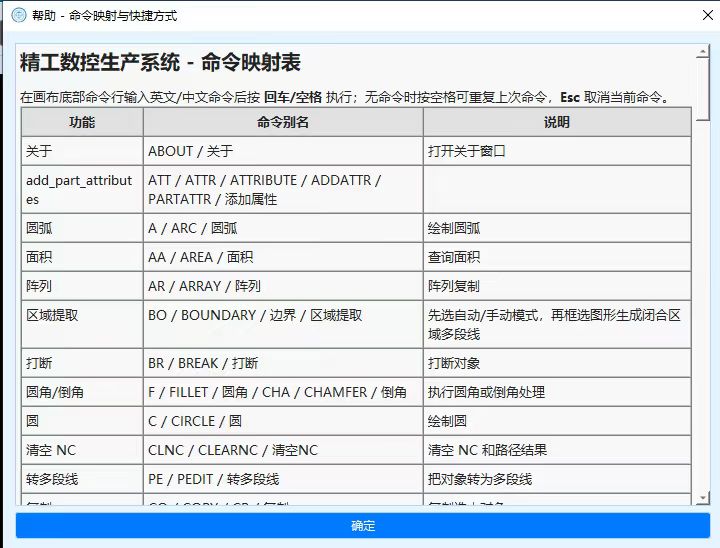This screenshot has width=720, height=548.
Task: Click the 圆 function cell
Action: pos(82,421)
